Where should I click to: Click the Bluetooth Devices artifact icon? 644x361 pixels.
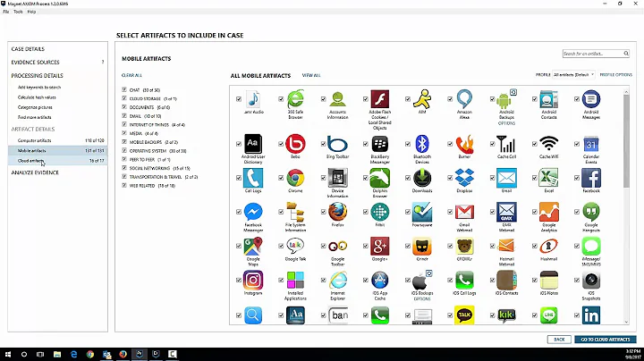422,144
